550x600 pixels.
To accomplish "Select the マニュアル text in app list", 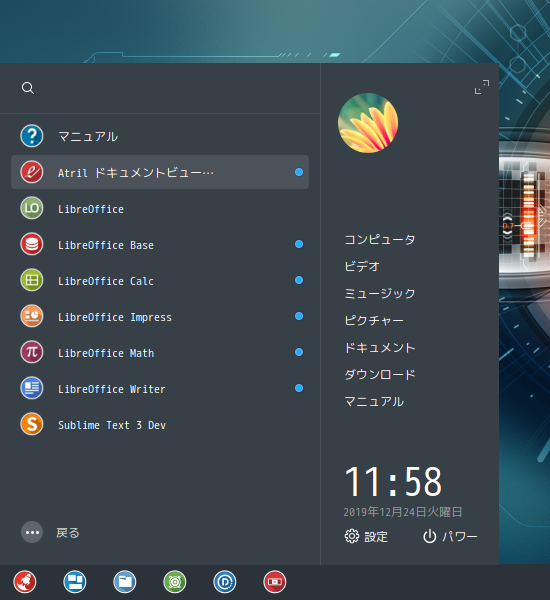I will click(x=88, y=136).
